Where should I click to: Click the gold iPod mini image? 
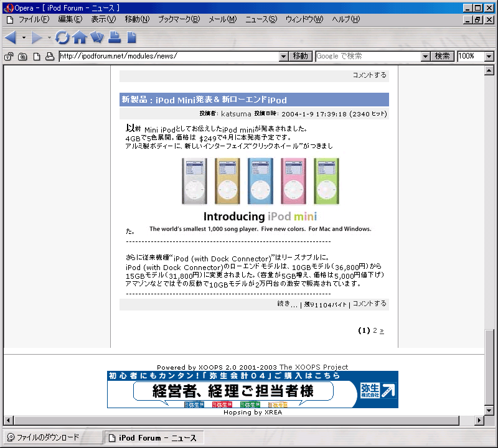coord(227,181)
